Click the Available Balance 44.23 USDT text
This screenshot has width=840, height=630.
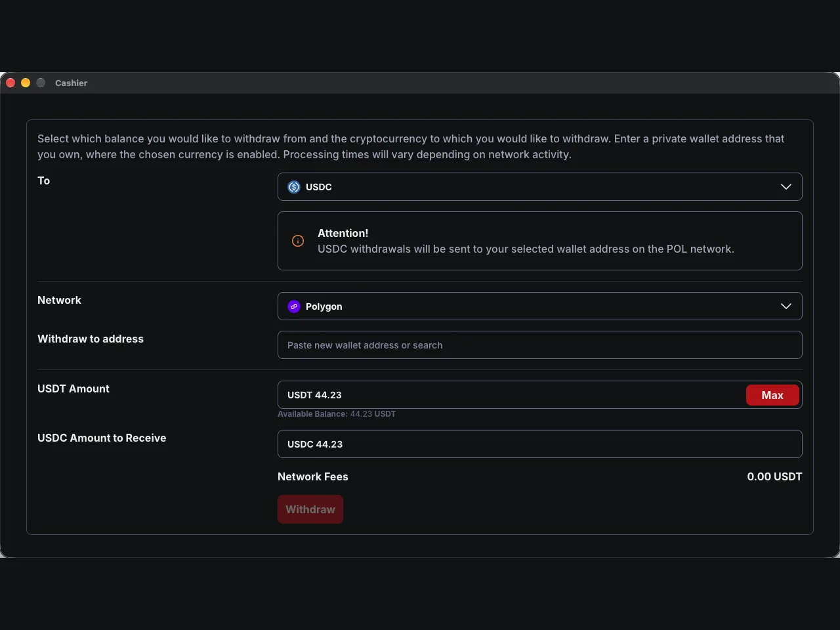337,414
